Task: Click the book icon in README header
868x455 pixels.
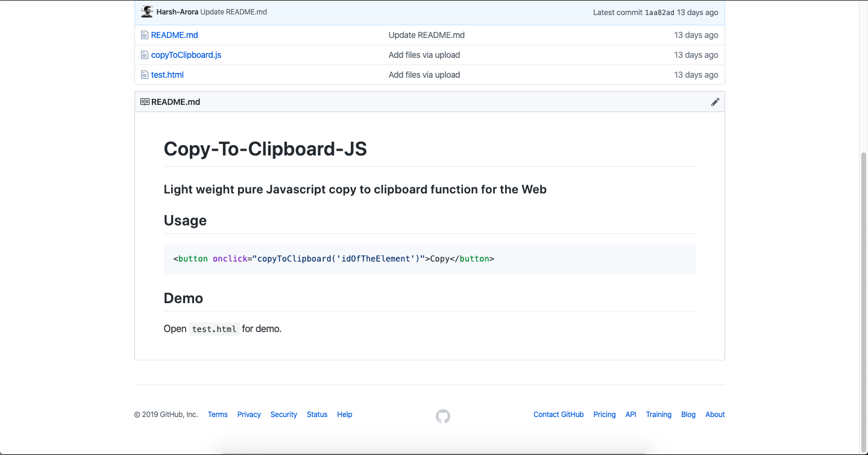Action: [x=145, y=102]
